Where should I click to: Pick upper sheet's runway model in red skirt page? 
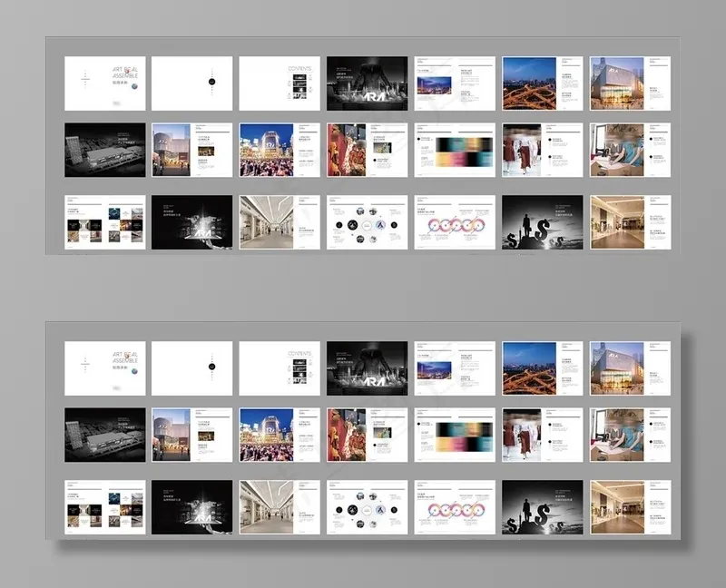coord(543,150)
